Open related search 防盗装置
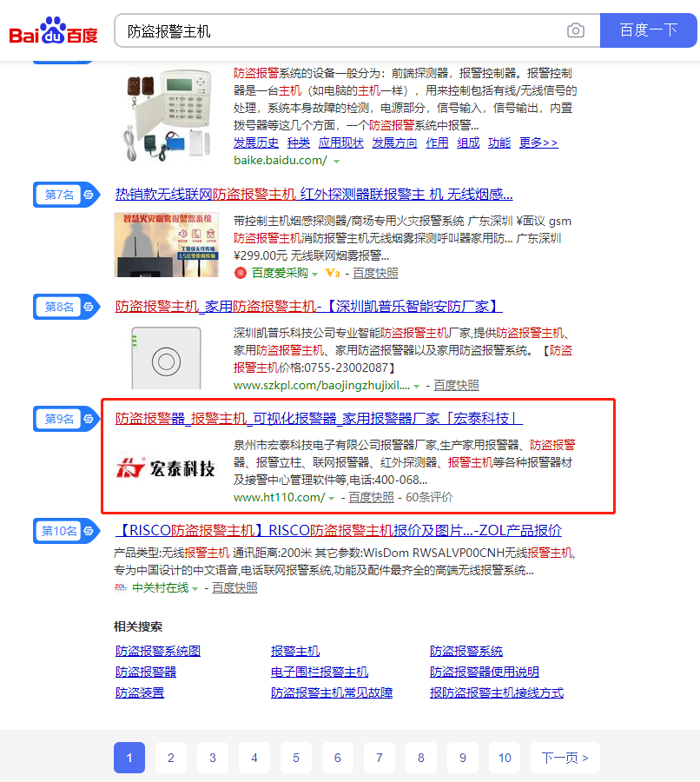The width and height of the screenshot is (700, 782). point(140,693)
